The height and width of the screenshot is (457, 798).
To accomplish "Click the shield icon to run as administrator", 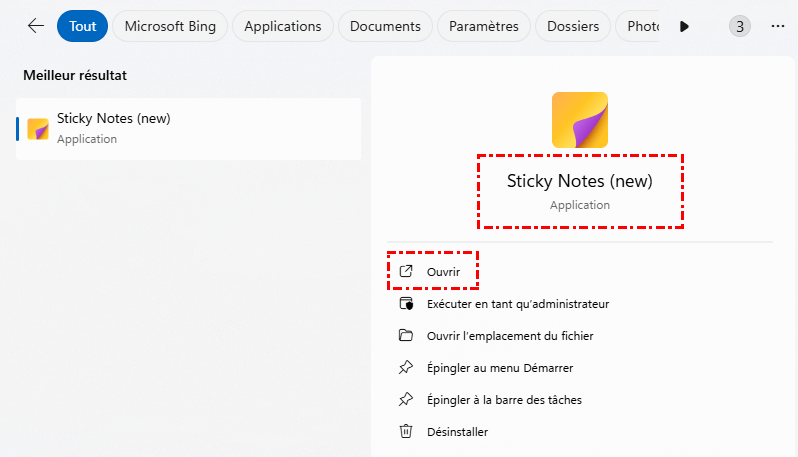I will [x=406, y=304].
